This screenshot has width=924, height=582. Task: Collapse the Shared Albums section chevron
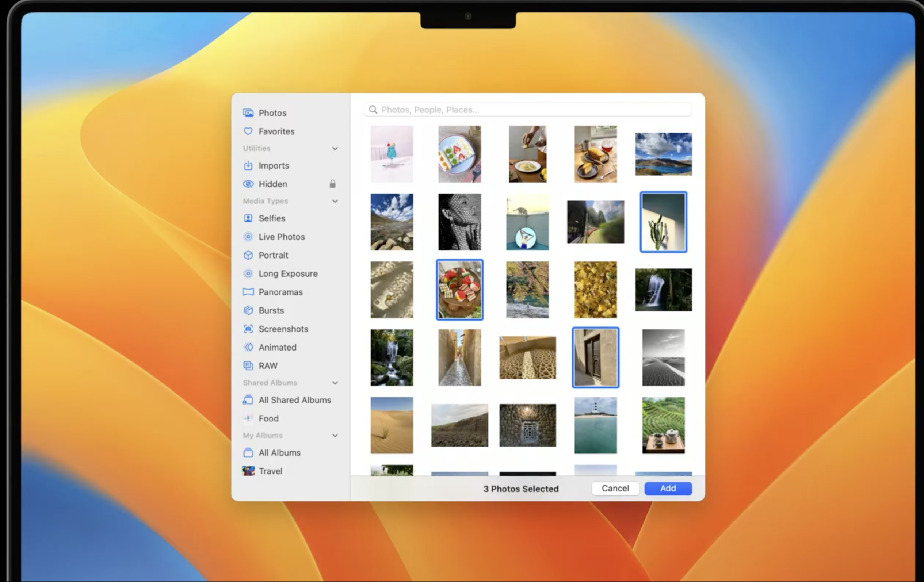(x=335, y=383)
